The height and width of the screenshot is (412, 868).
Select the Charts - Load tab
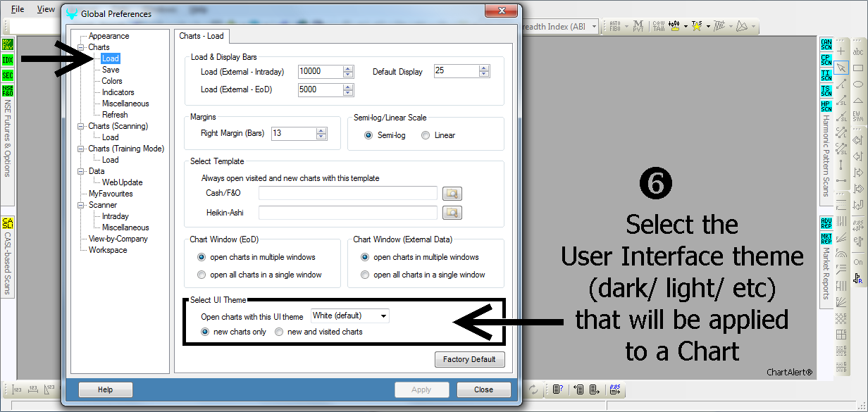(x=201, y=36)
